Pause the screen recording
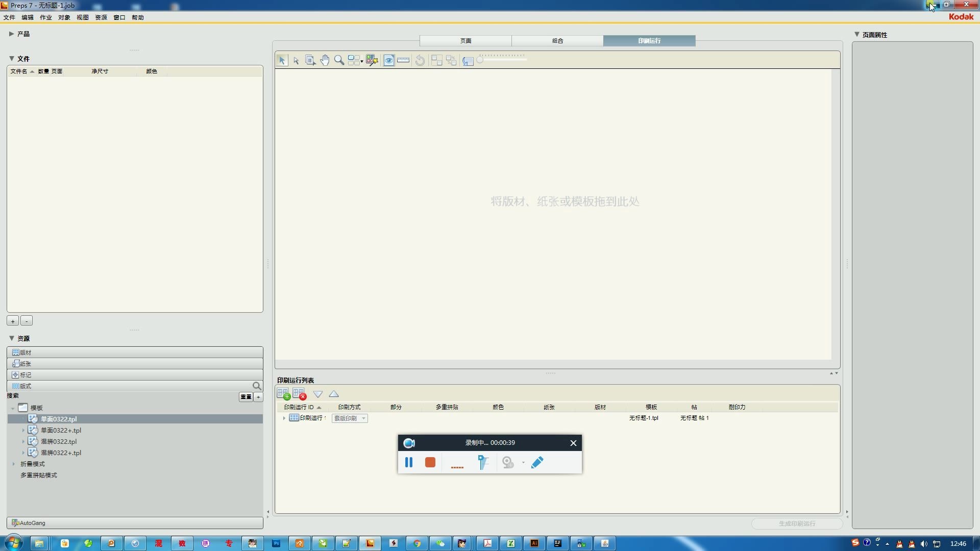The height and width of the screenshot is (551, 980). [409, 462]
